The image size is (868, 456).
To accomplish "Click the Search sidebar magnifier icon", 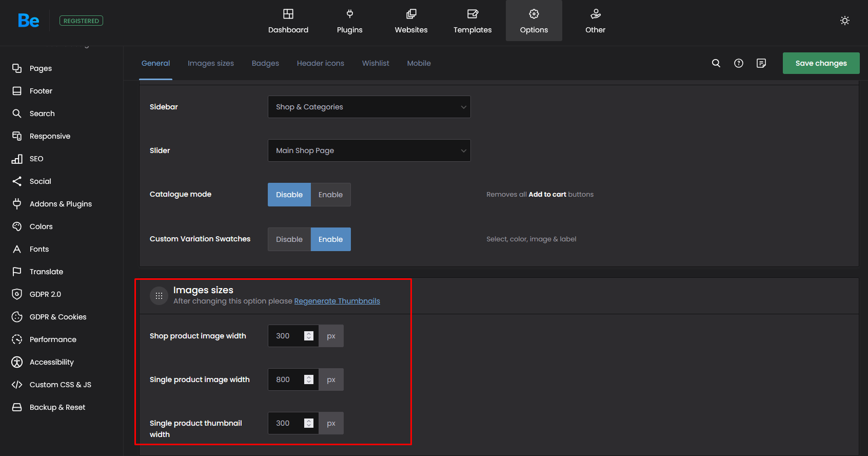I will [17, 113].
